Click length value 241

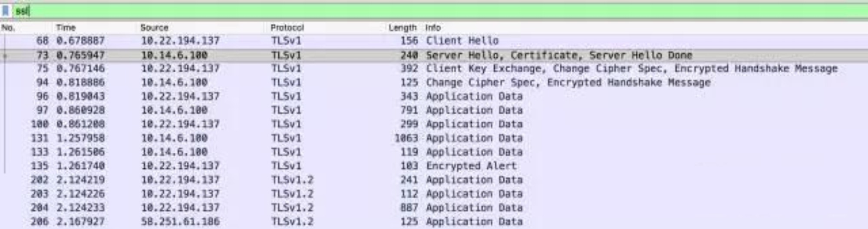tap(409, 180)
